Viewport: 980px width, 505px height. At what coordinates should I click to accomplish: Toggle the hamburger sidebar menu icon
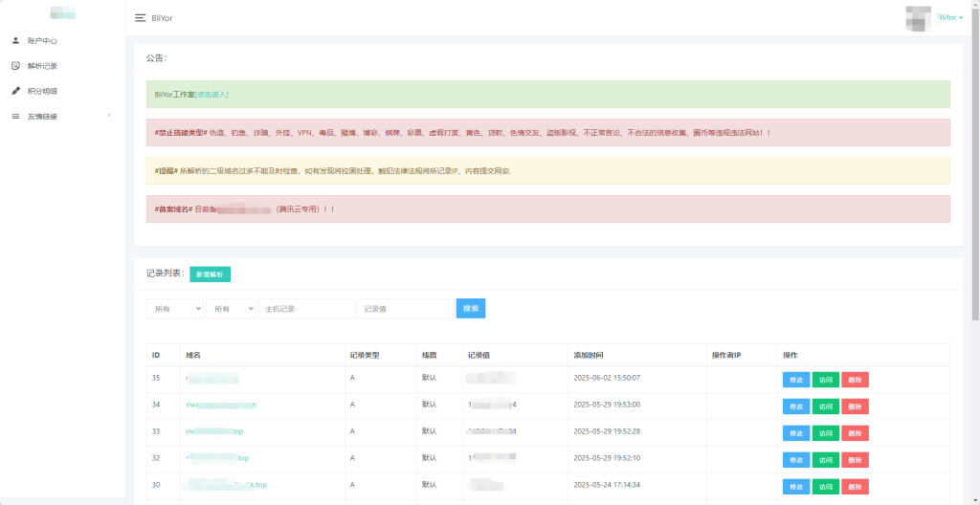[x=141, y=18]
